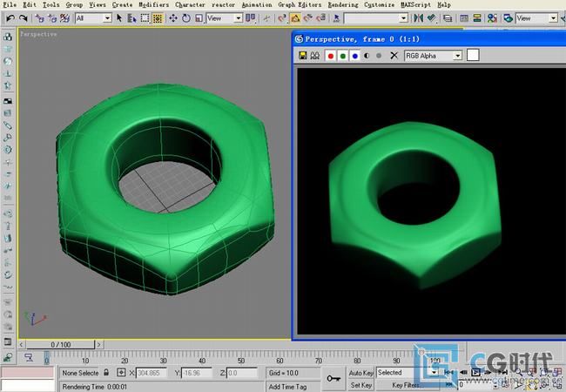The height and width of the screenshot is (392, 566).
Task: Click the Y coordinate input field
Action: [x=197, y=373]
